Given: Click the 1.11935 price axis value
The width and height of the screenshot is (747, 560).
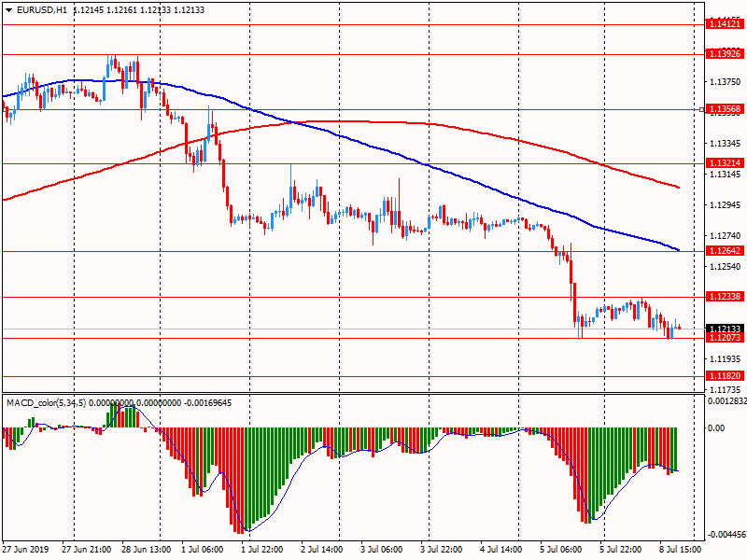Looking at the screenshot, I should click(726, 358).
